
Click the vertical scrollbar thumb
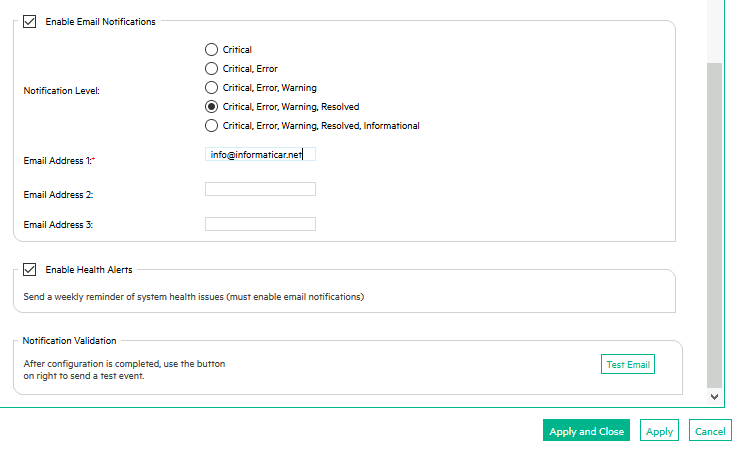[714, 225]
